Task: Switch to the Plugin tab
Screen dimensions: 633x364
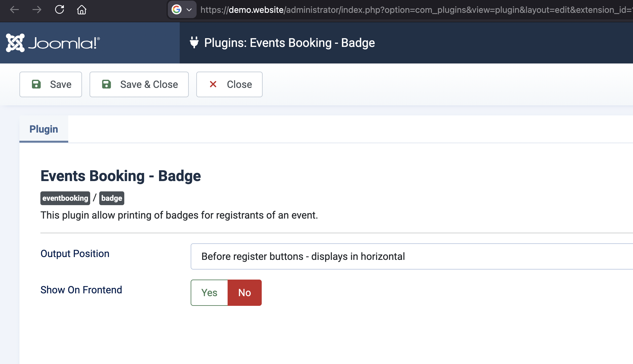Action: [x=44, y=129]
